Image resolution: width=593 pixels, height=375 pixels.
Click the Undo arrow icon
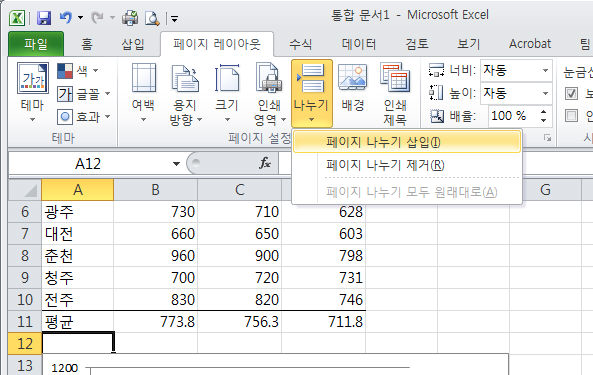point(66,17)
